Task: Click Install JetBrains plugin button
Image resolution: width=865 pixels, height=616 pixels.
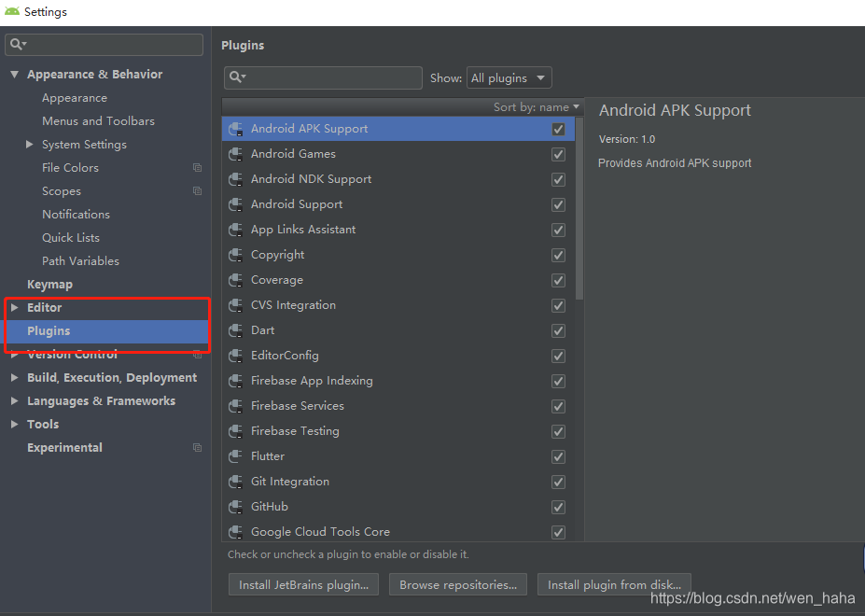Action: pos(303,584)
